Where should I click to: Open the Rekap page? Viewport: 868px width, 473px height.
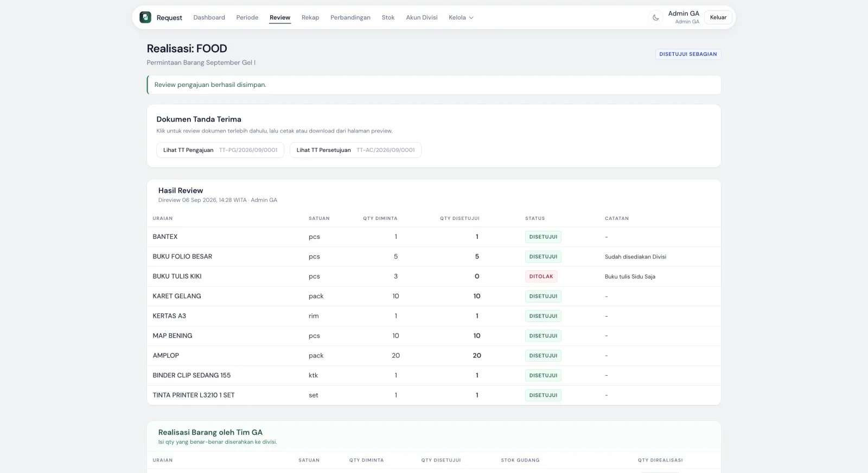[x=310, y=17]
